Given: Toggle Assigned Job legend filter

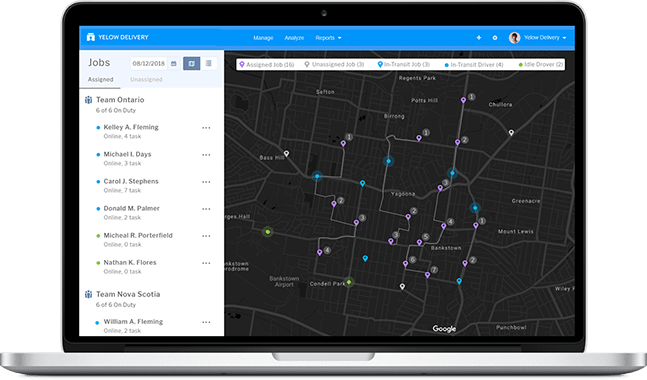Looking at the screenshot, I should coord(267,65).
